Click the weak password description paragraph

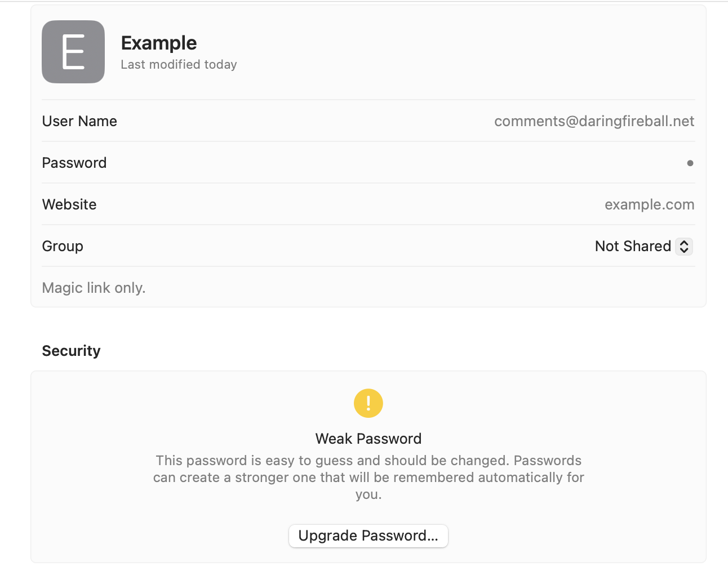coord(369,477)
